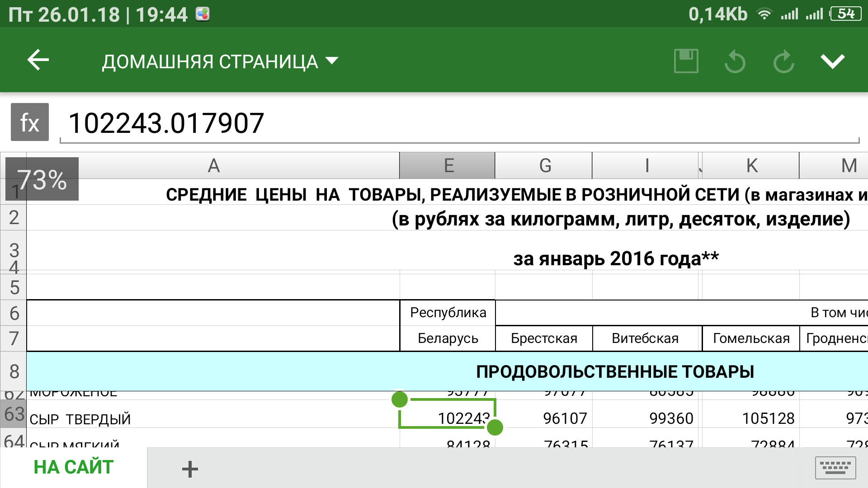
Task: Click the save floppy disk icon
Action: (686, 61)
